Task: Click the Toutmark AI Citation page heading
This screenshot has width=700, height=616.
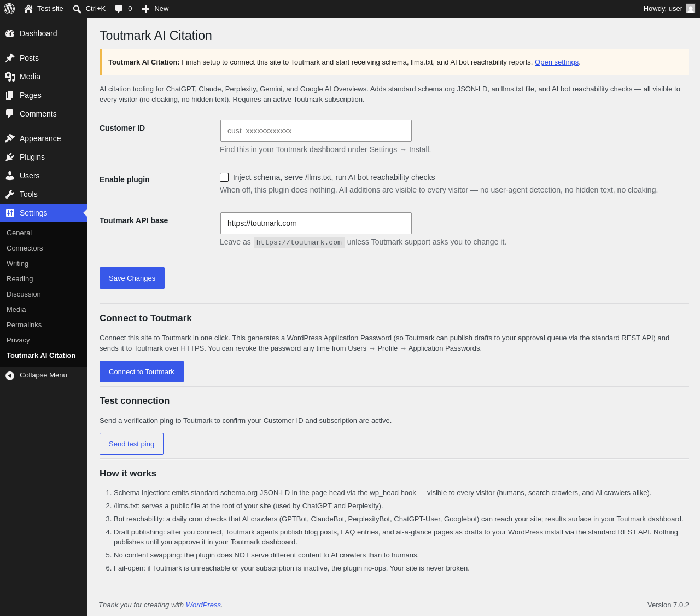Action: click(x=156, y=36)
